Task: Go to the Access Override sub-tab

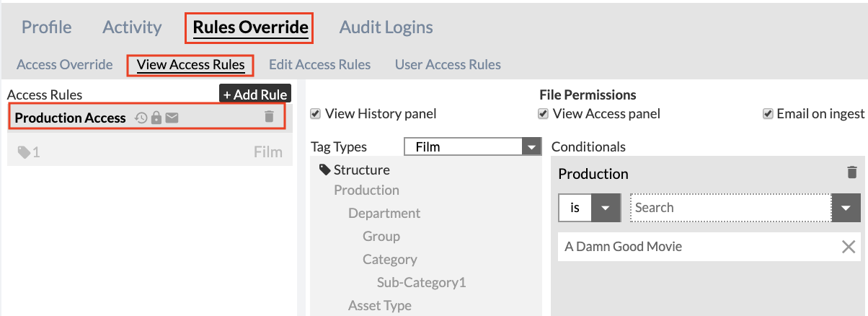Action: click(x=65, y=65)
